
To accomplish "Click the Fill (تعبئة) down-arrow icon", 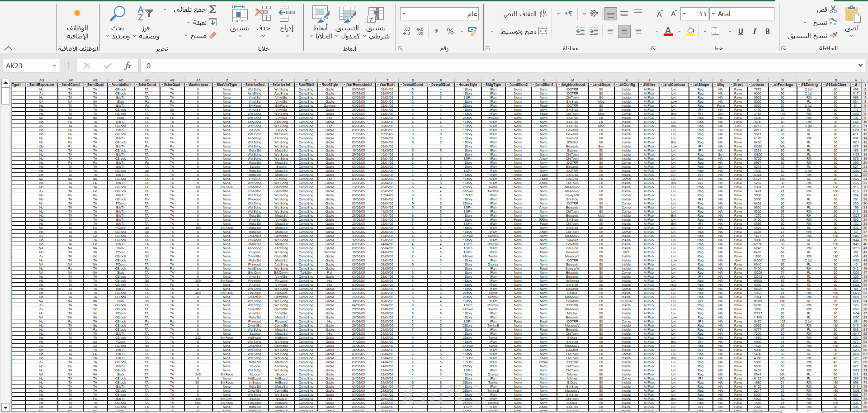I will (213, 22).
